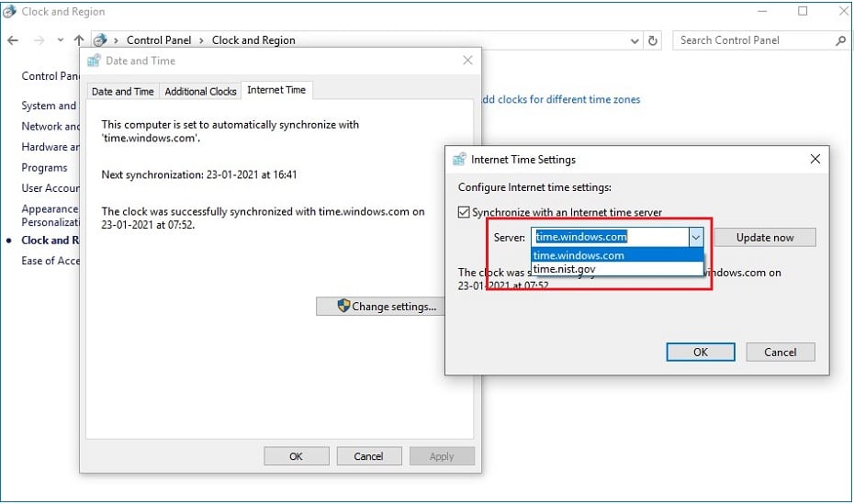Collapse the Server dropdown arrow

[696, 237]
